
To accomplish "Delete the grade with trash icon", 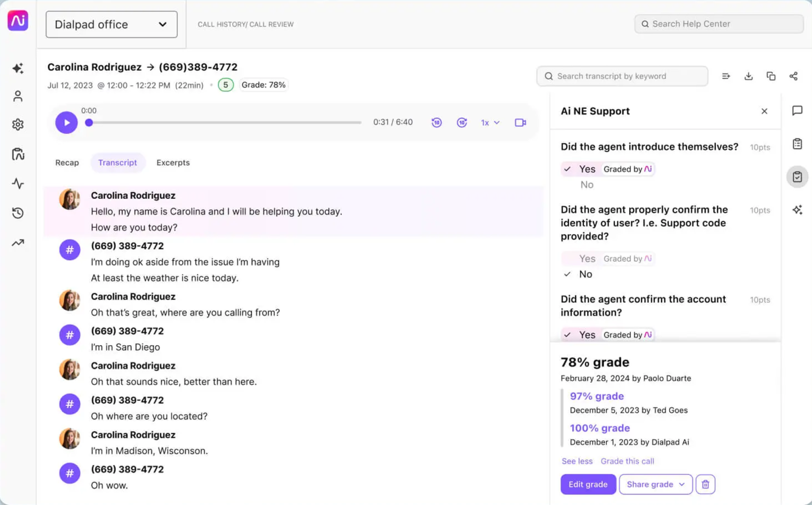I will pyautogui.click(x=706, y=484).
